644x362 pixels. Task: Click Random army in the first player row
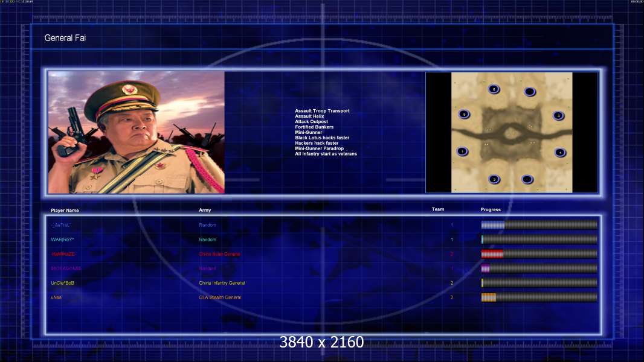207,224
